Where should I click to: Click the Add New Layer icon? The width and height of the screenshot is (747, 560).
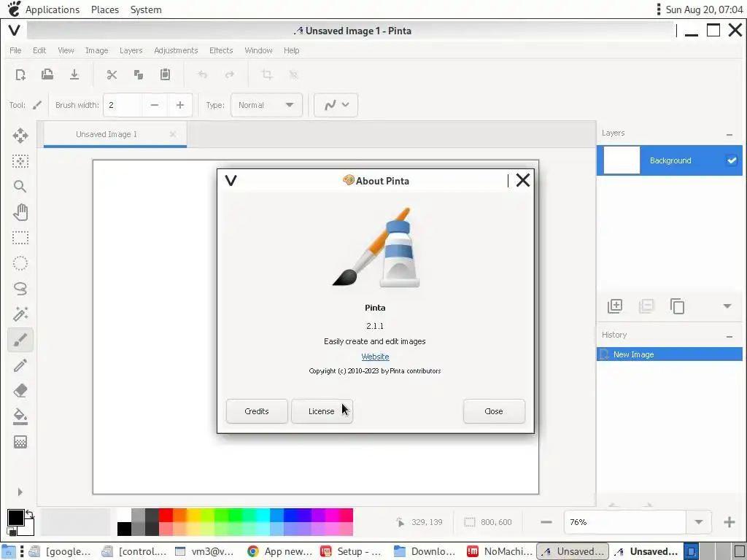click(615, 306)
